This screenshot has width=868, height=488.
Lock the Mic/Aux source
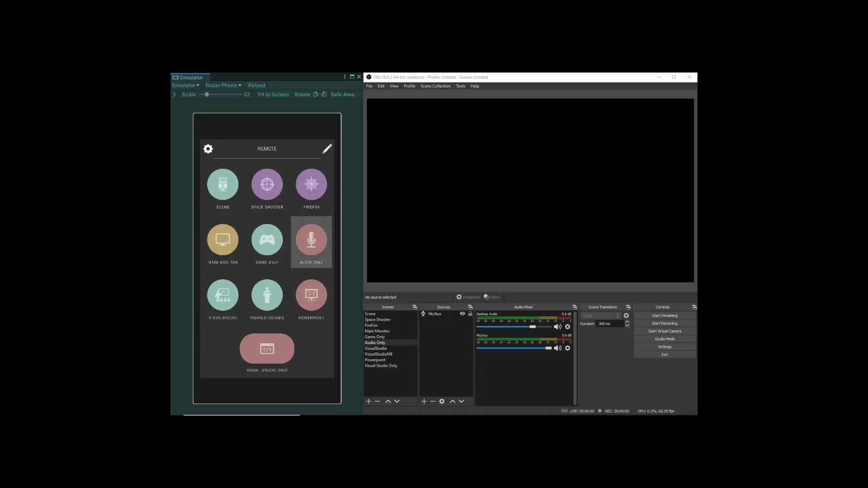[x=470, y=314]
